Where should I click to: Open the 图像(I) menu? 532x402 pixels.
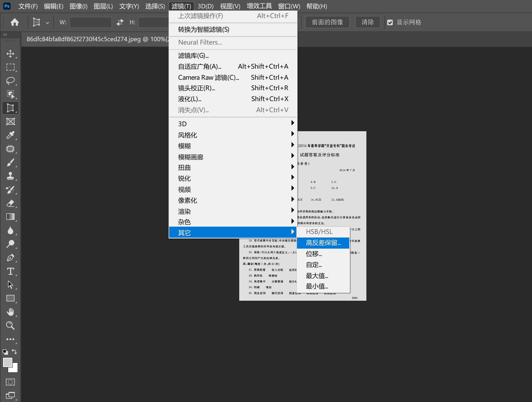coord(78,6)
